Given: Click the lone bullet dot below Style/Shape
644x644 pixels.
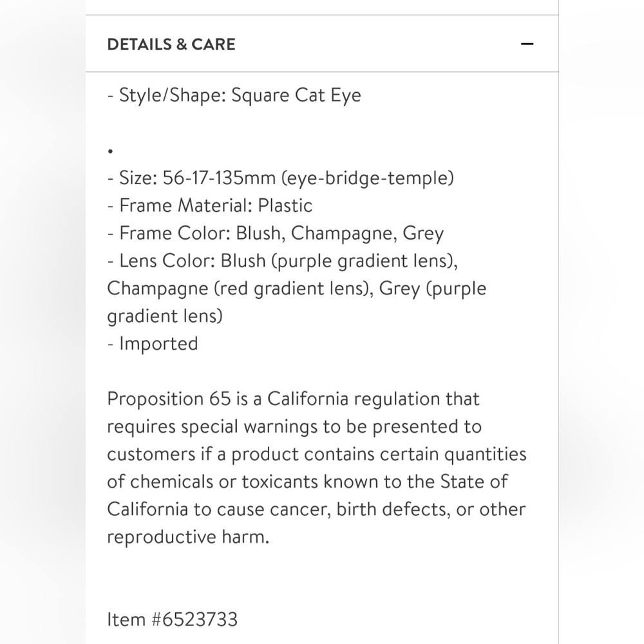Looking at the screenshot, I should coord(110,151).
